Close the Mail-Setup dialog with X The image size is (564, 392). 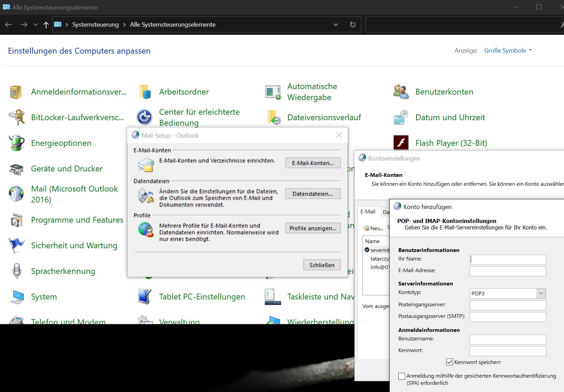coord(339,135)
